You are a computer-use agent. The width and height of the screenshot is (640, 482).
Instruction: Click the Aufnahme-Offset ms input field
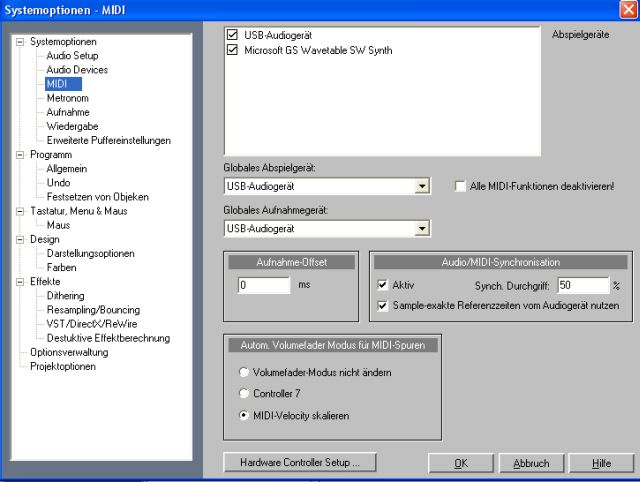pos(264,285)
